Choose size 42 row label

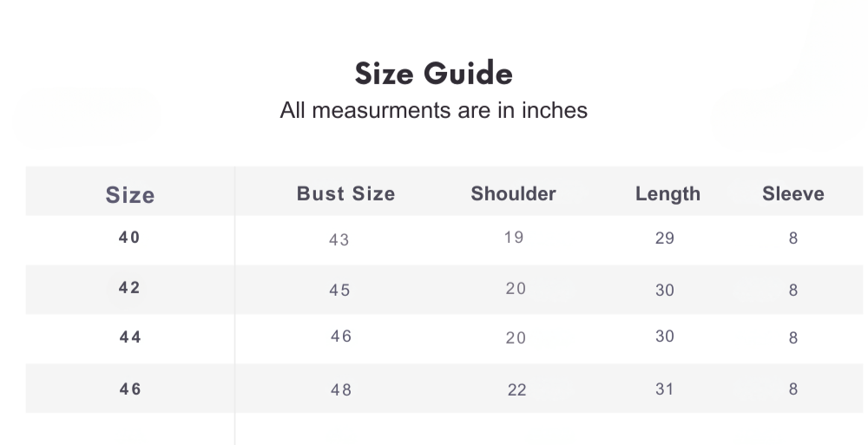click(129, 288)
